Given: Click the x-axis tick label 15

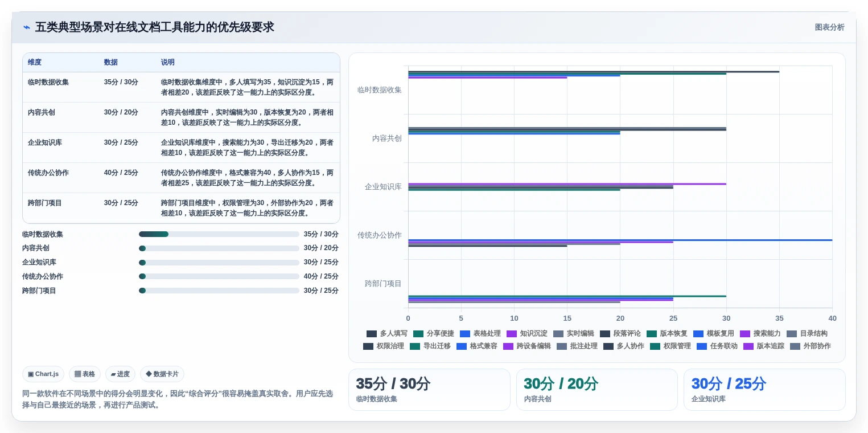Looking at the screenshot, I should pos(567,318).
